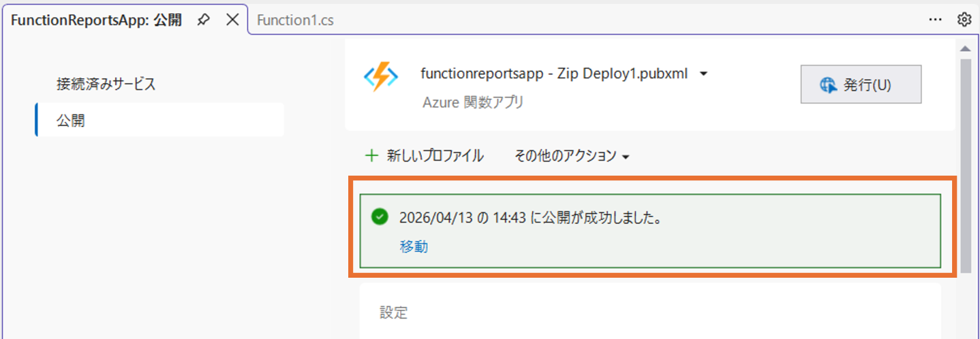Open the その他のアクション dropdown
Screen dimensions: 980x339
[572, 156]
